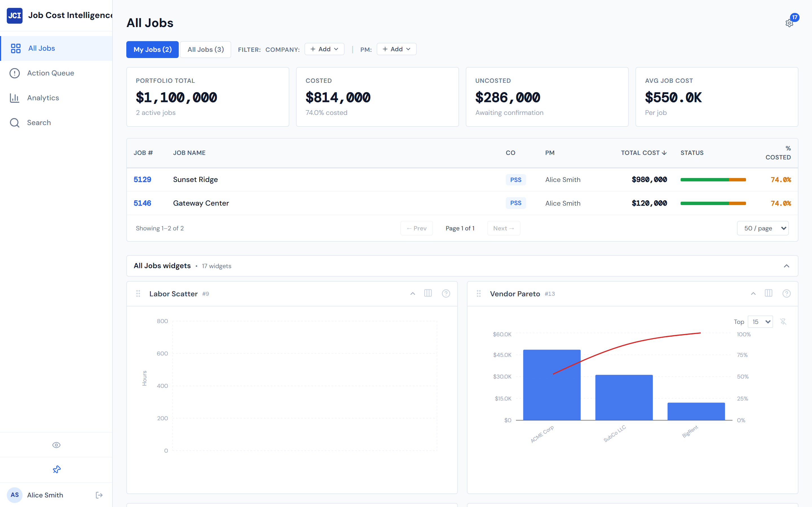Grab the Labor Scatter drag handle
Screen dimensions: 812x507
pos(138,294)
